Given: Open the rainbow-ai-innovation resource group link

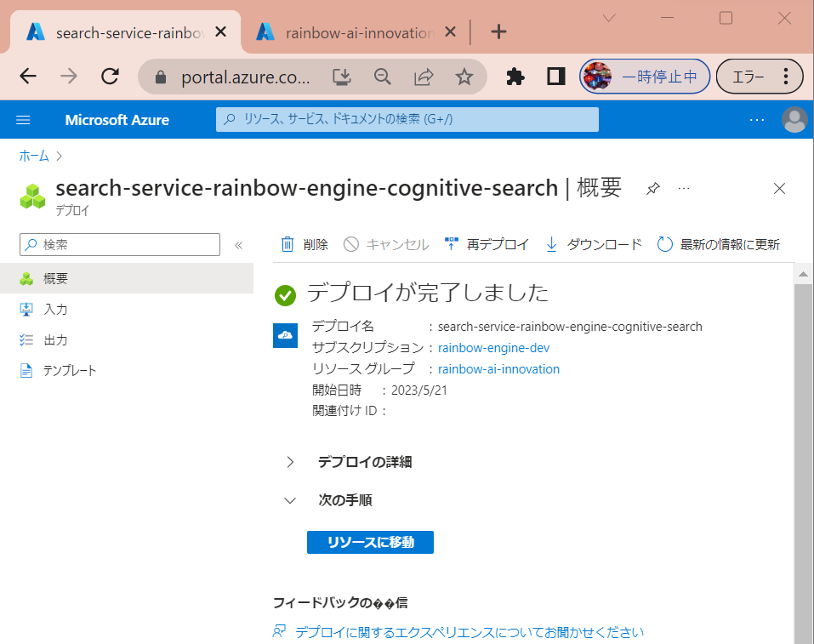Looking at the screenshot, I should point(499,369).
